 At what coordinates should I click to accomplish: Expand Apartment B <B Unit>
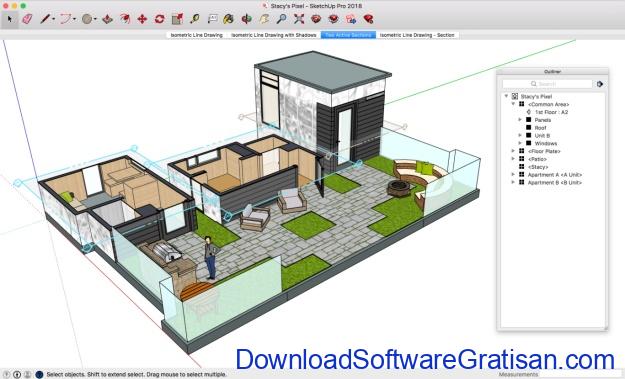(513, 183)
